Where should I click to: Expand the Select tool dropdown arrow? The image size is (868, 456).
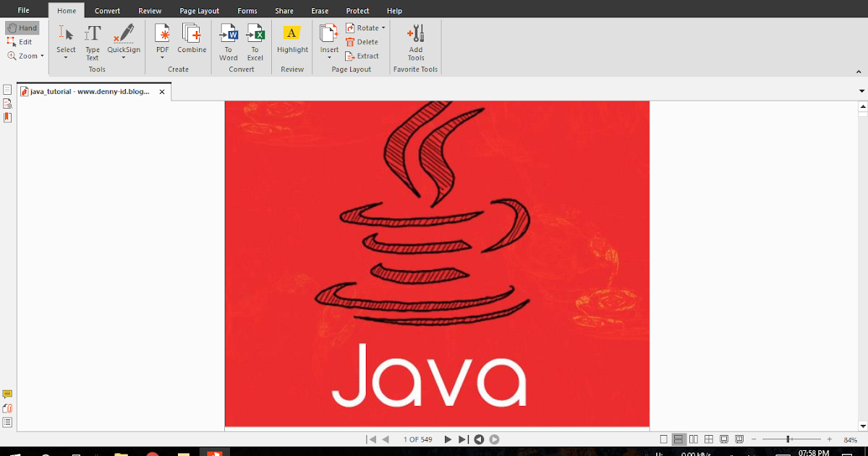(66, 57)
